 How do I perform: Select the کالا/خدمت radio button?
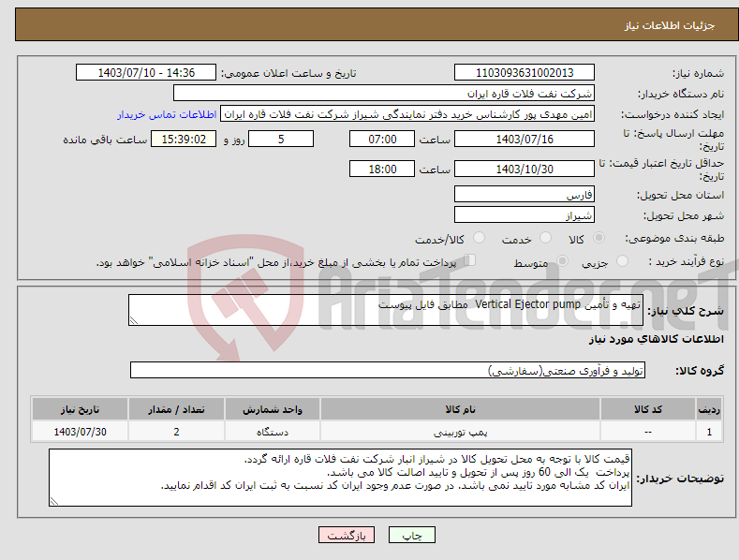[479, 238]
